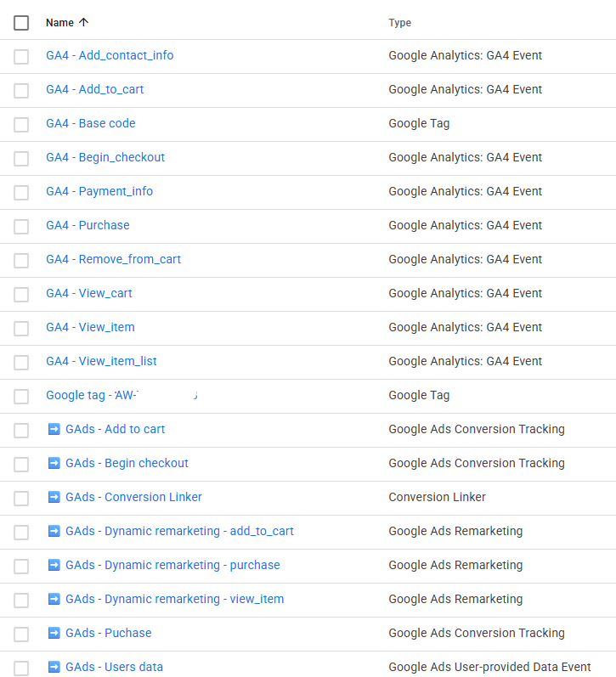
Task: Click arrow icon beside GAds - Add to cart
Action: click(54, 429)
